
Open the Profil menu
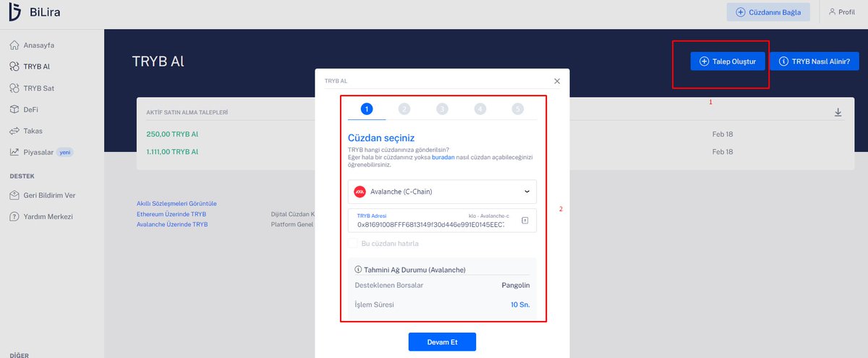(x=842, y=12)
